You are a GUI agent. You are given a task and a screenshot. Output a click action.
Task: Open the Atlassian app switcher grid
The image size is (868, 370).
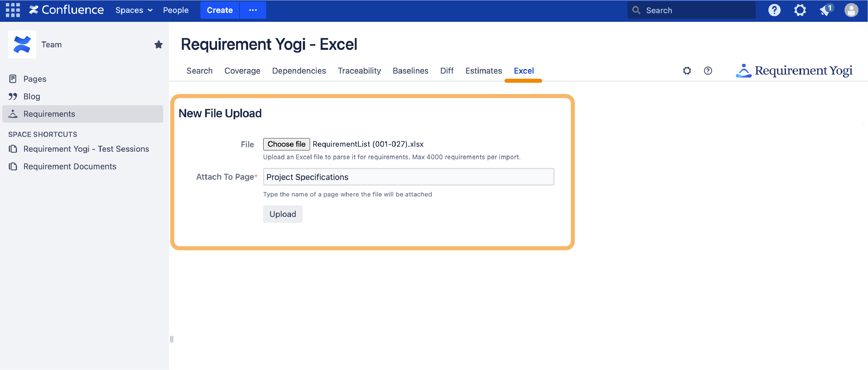tap(13, 10)
